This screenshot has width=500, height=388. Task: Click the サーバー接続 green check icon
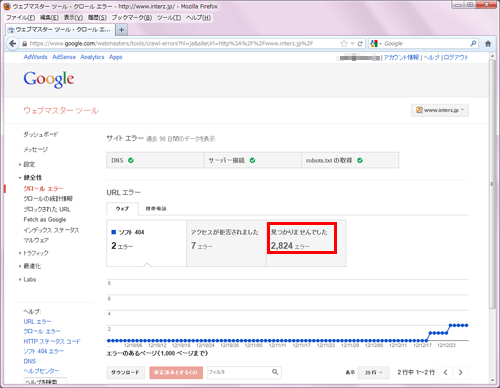tap(252, 160)
